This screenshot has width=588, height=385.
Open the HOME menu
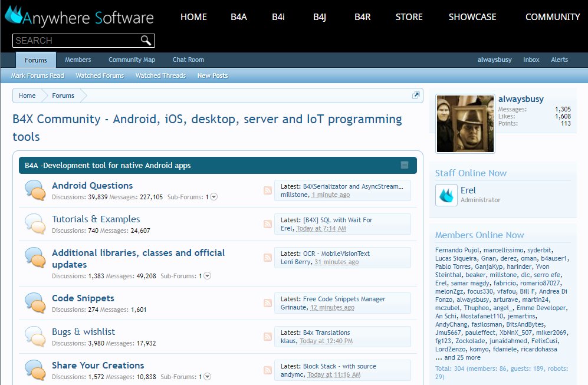[x=193, y=17]
